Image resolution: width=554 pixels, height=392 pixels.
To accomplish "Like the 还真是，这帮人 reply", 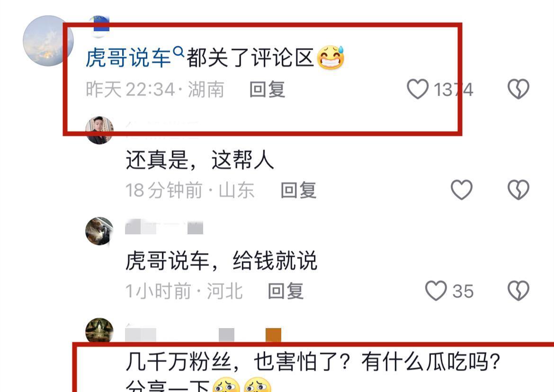I will tap(462, 190).
